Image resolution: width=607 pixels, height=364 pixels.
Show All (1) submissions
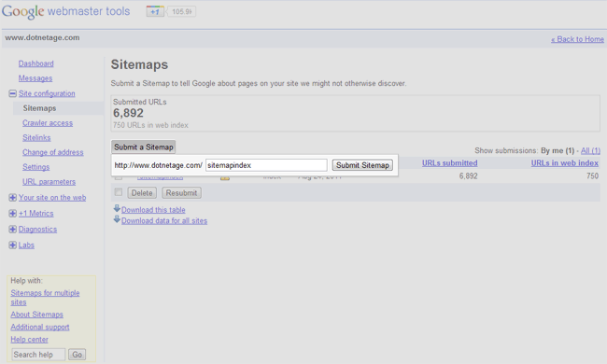590,151
